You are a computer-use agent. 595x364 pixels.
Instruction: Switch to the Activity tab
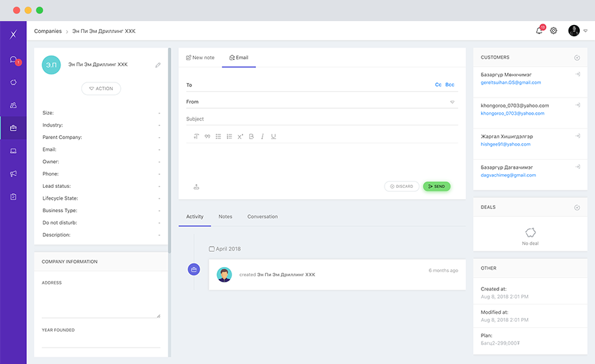point(195,216)
